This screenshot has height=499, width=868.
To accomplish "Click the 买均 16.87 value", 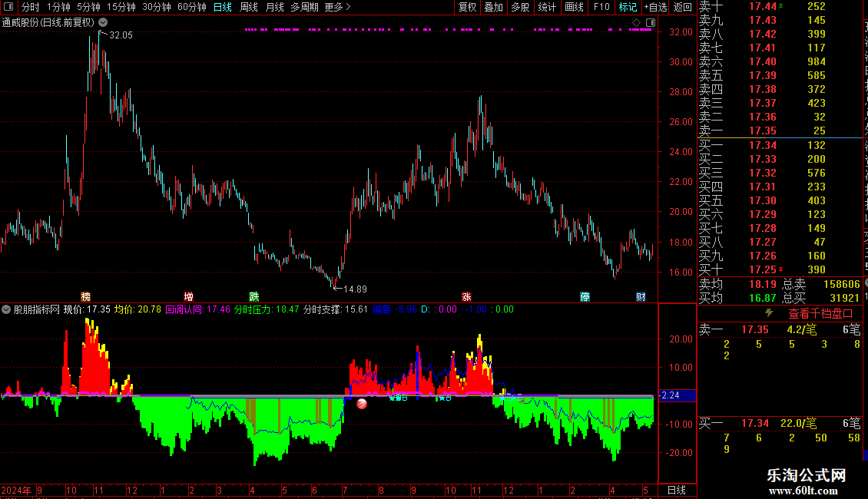I will (763, 298).
